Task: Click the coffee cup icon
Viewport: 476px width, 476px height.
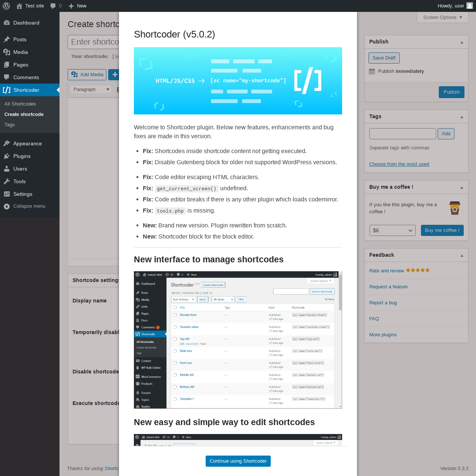Action: (x=454, y=208)
